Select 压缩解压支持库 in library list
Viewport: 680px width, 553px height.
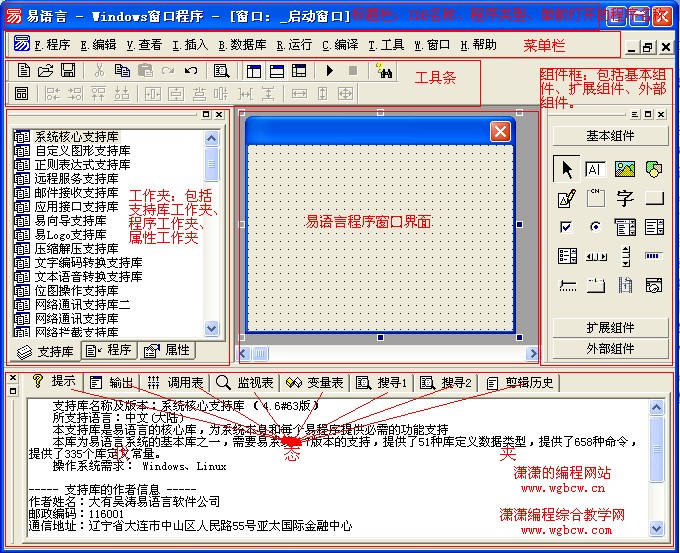coord(66,249)
